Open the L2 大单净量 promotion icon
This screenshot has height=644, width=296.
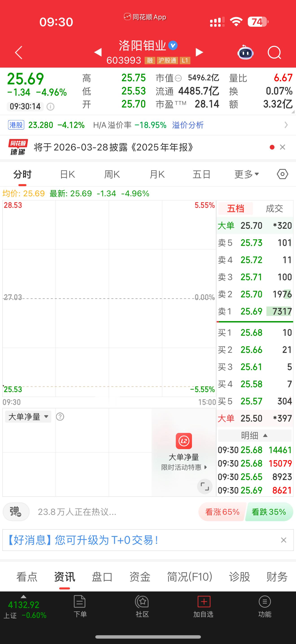click(184, 441)
